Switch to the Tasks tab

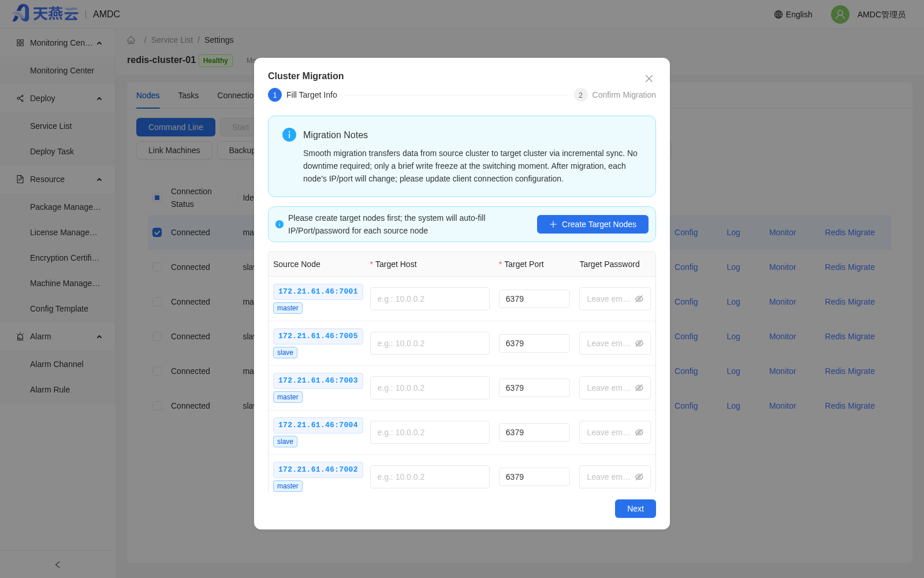pos(188,95)
